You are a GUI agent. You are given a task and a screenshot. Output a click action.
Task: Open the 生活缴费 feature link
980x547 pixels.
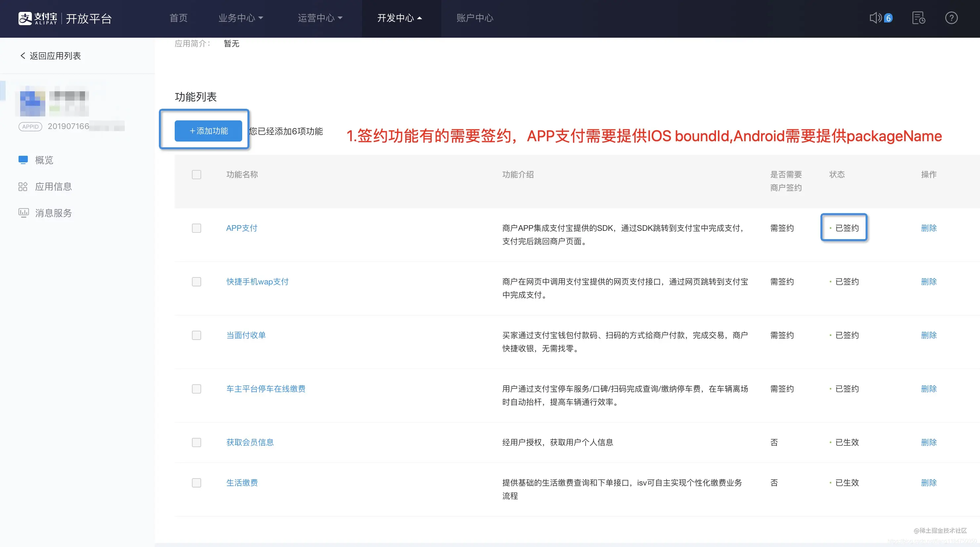tap(242, 483)
